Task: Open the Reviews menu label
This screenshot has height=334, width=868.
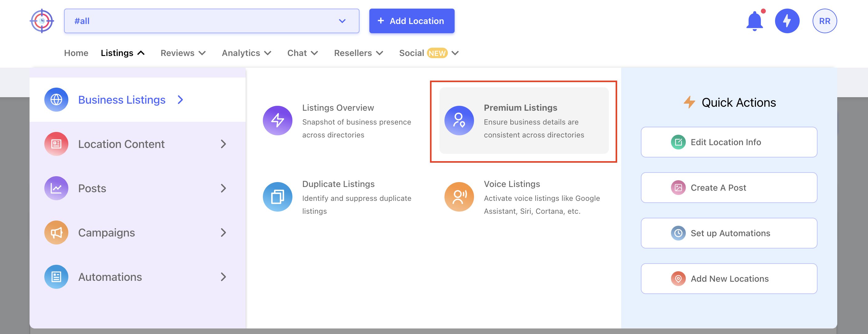Action: (x=177, y=53)
